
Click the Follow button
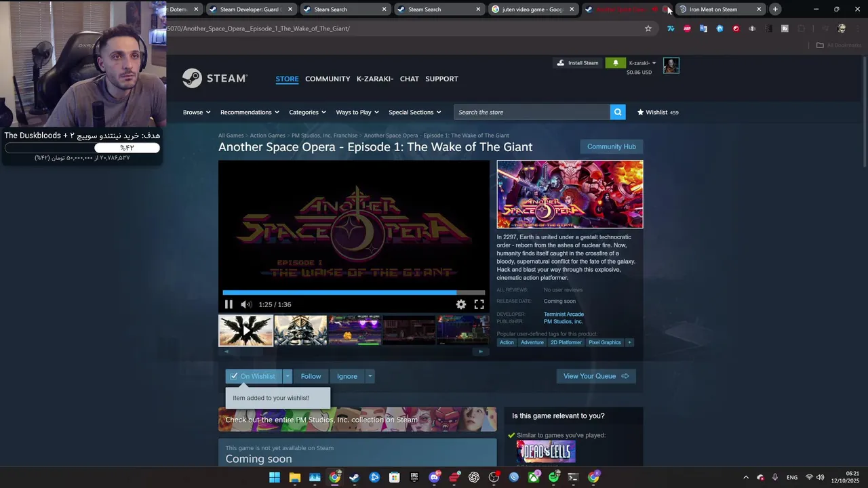(x=311, y=376)
